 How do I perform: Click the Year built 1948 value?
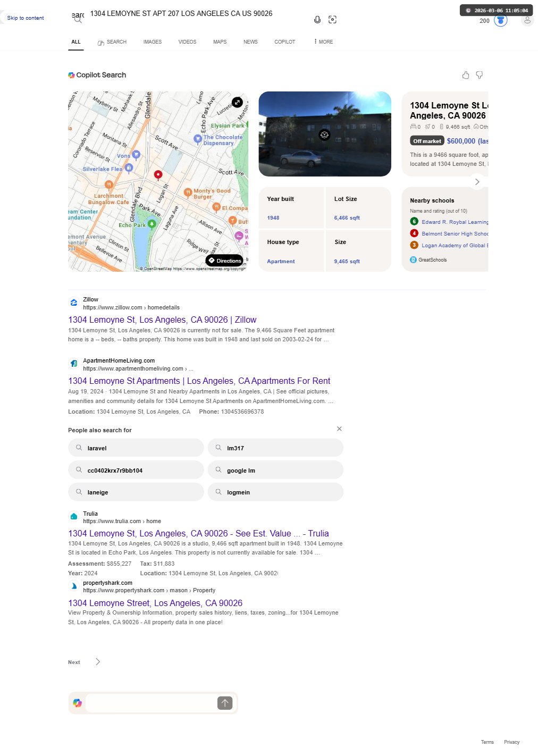[x=273, y=218]
